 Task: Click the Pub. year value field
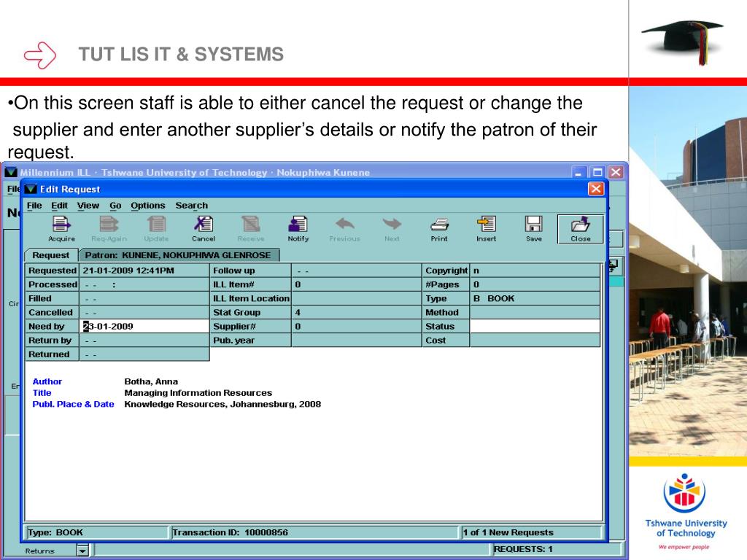pos(356,341)
